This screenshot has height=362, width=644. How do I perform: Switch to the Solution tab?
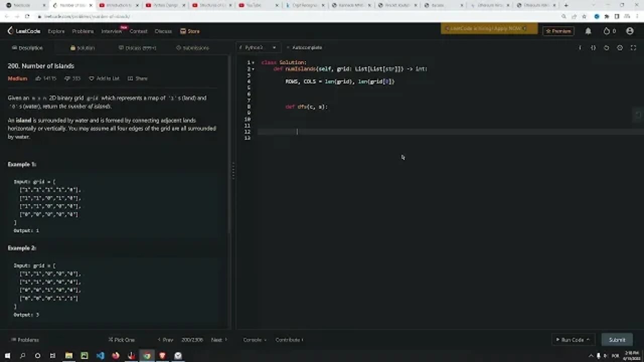pyautogui.click(x=83, y=48)
